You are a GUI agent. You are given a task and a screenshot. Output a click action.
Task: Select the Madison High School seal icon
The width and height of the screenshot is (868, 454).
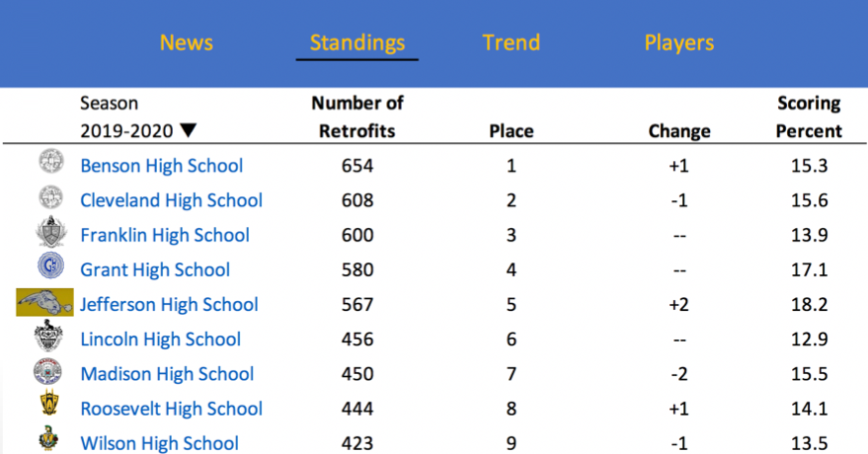pyautogui.click(x=47, y=371)
